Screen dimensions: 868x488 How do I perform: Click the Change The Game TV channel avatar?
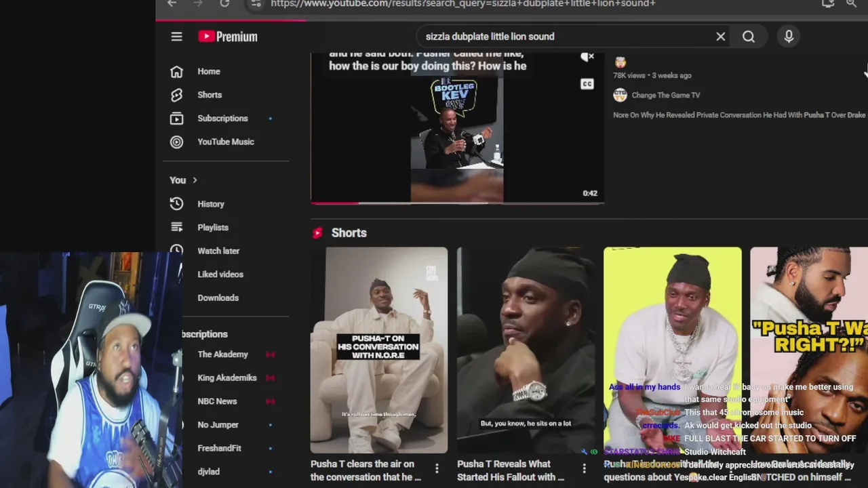[x=620, y=96]
